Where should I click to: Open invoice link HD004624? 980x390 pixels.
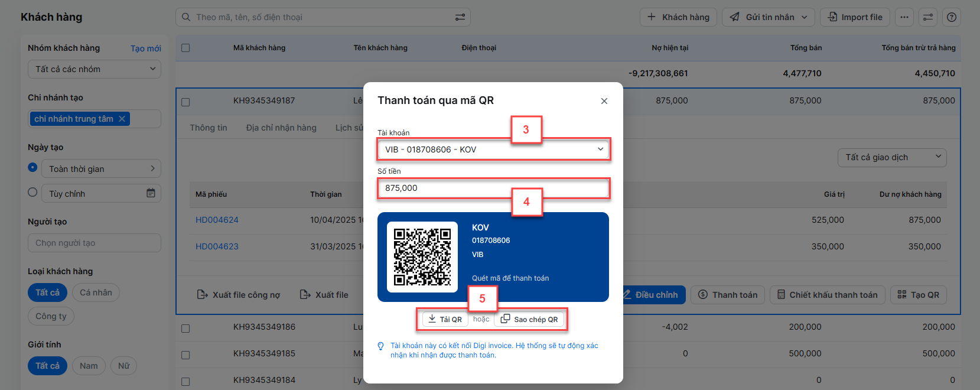pyautogui.click(x=217, y=220)
